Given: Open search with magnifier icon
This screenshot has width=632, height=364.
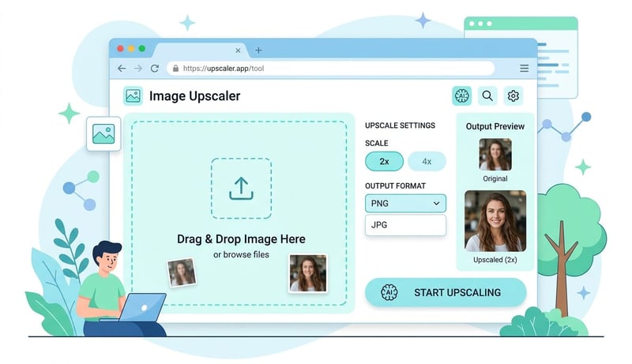Looking at the screenshot, I should click(x=487, y=96).
